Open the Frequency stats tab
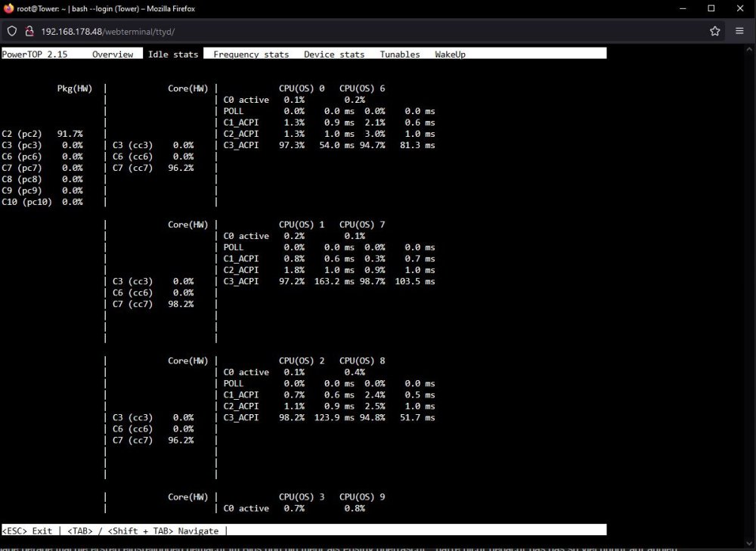 pos(251,54)
